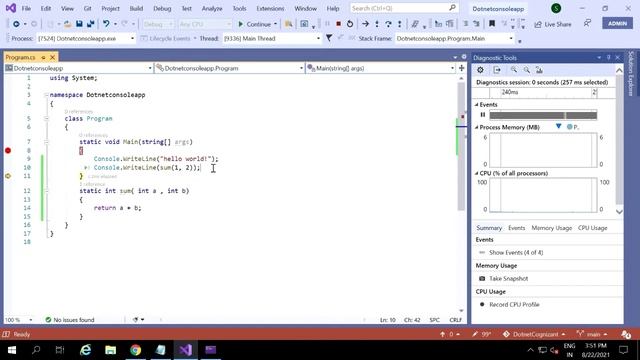Save all open files
This screenshot has width=640, height=360.
(90, 24)
